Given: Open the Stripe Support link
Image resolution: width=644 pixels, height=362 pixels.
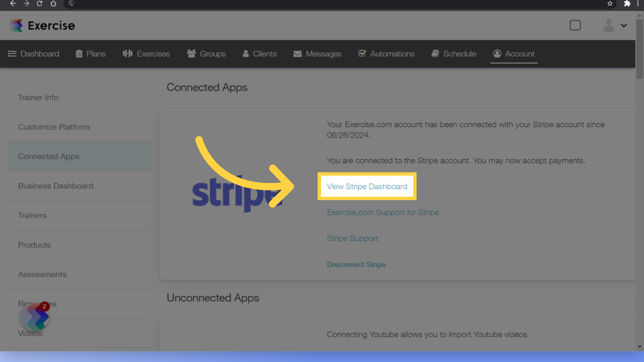Looking at the screenshot, I should 352,238.
